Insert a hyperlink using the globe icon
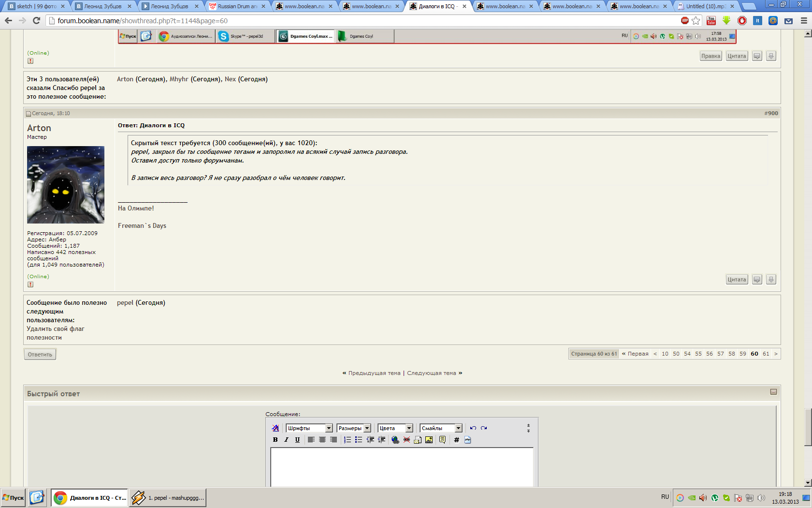This screenshot has height=508, width=812. pyautogui.click(x=395, y=440)
